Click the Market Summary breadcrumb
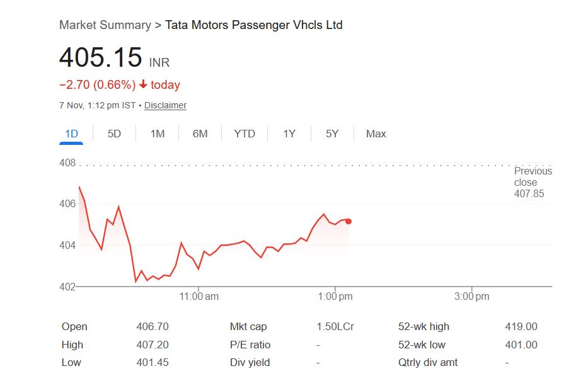Screen dimensions: 588x383 pos(105,25)
